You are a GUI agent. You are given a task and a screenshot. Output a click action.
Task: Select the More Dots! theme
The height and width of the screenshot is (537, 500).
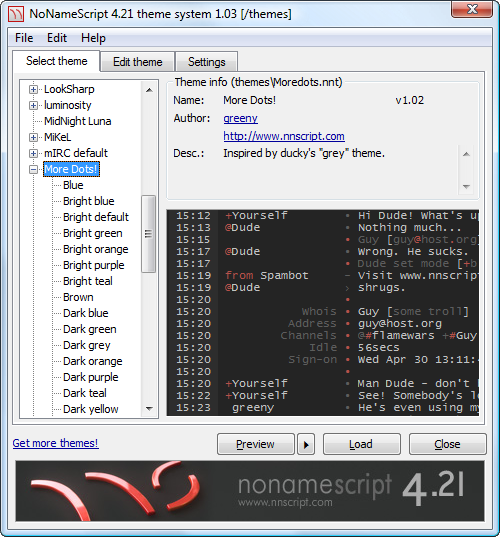(x=71, y=170)
